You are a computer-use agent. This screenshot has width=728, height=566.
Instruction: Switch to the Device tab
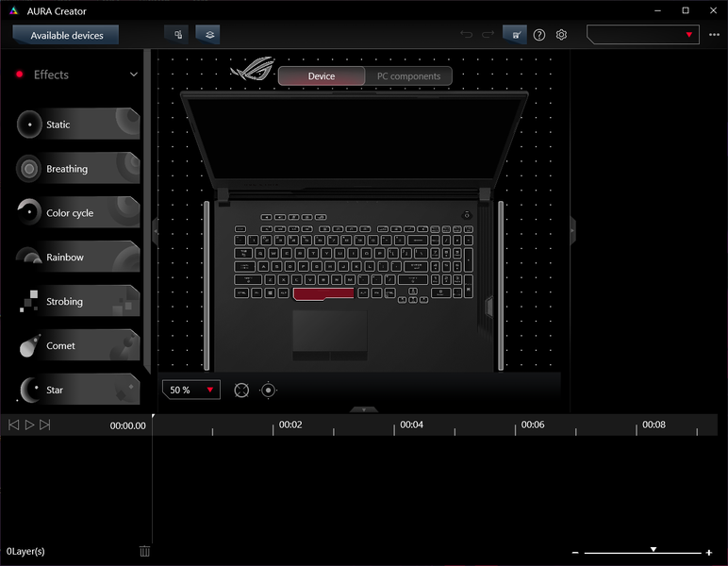click(322, 76)
